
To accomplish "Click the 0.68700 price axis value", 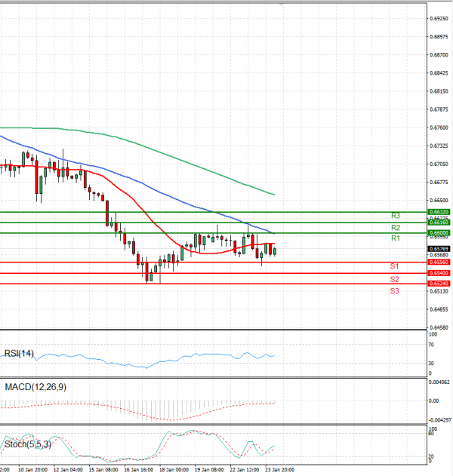I will click(439, 55).
